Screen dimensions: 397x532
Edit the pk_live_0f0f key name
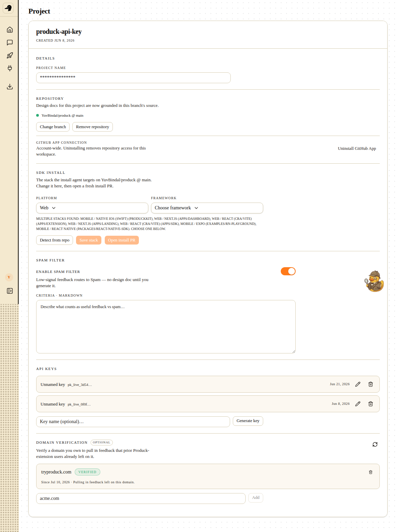pyautogui.click(x=358, y=404)
